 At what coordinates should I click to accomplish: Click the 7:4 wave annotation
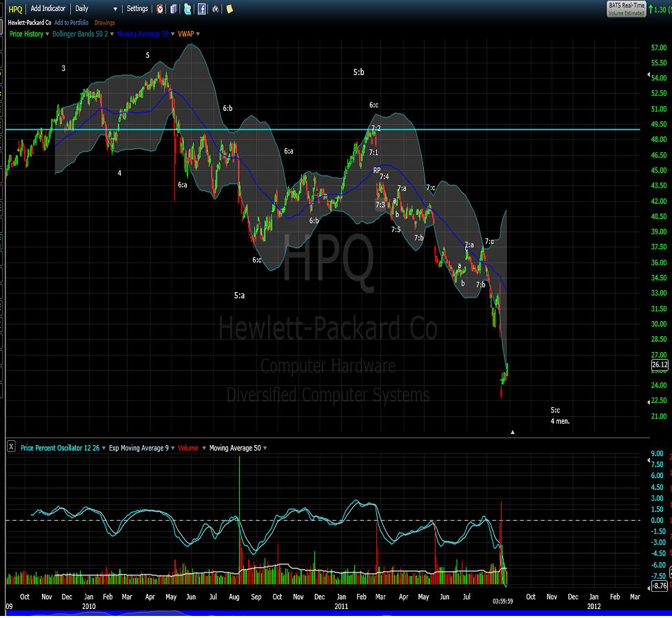click(x=384, y=177)
